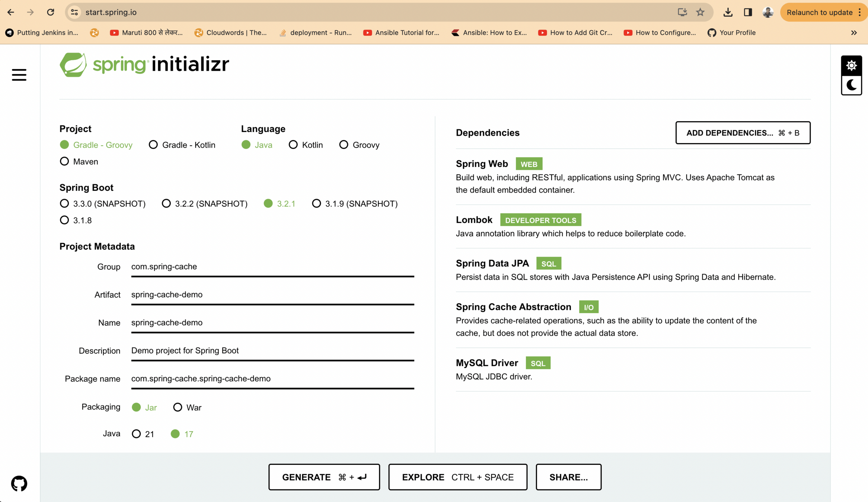Expand hidden bookmarks chevron
This screenshot has width=868, height=502.
point(854,33)
